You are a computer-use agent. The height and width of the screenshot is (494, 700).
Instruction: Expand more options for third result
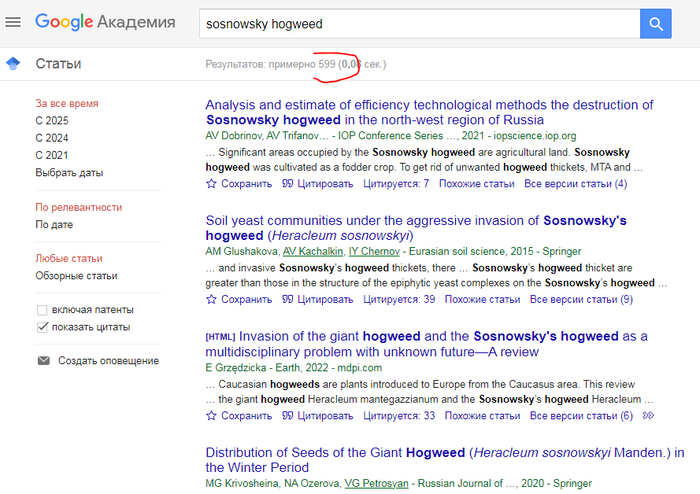(x=649, y=415)
